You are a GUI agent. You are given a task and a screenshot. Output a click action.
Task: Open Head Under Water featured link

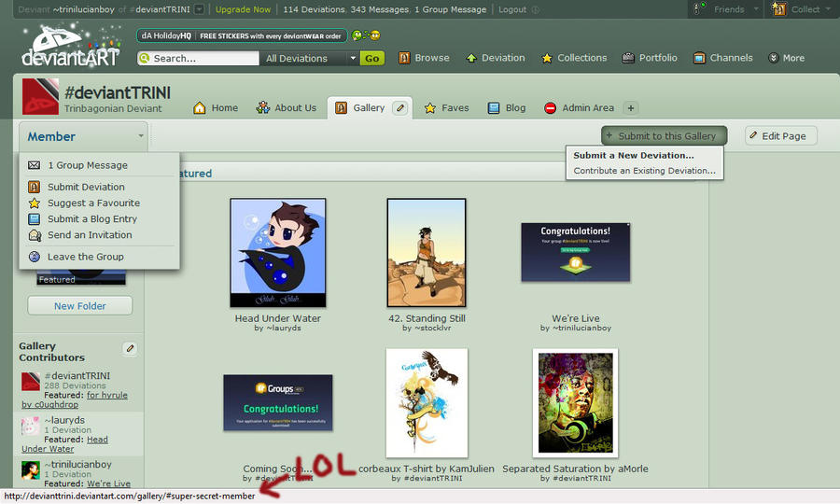[x=64, y=444]
